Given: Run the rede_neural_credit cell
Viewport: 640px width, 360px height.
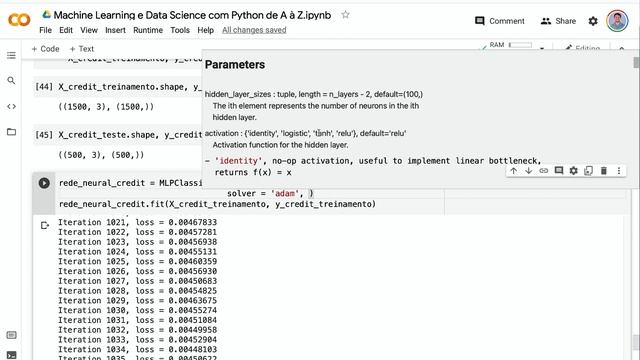Looking at the screenshot, I should tap(44, 183).
